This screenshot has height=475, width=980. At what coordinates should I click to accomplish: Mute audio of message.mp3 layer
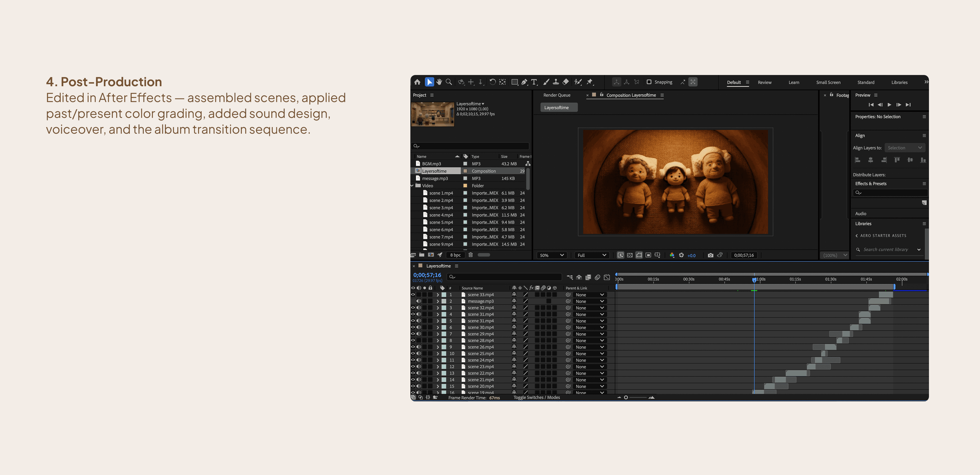[x=419, y=301]
